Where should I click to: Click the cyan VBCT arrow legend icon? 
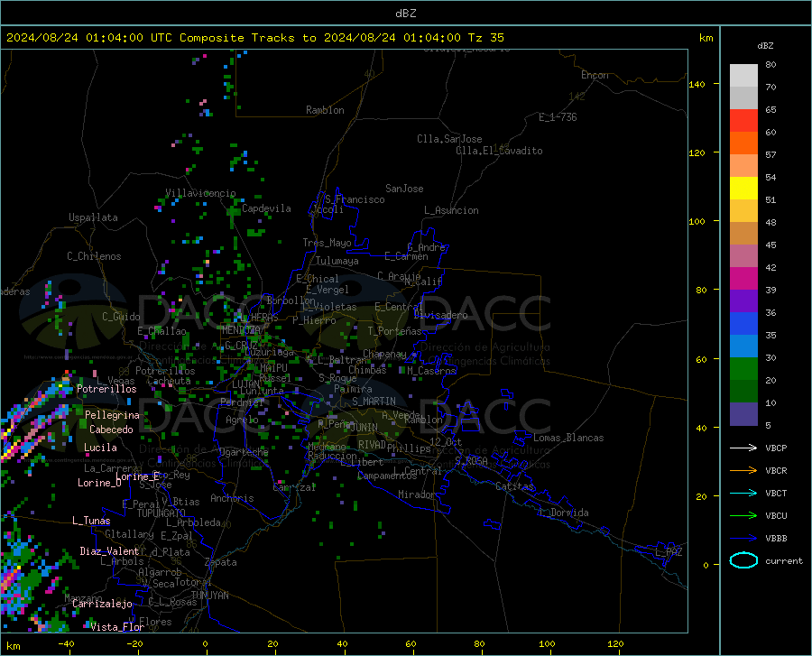[743, 493]
